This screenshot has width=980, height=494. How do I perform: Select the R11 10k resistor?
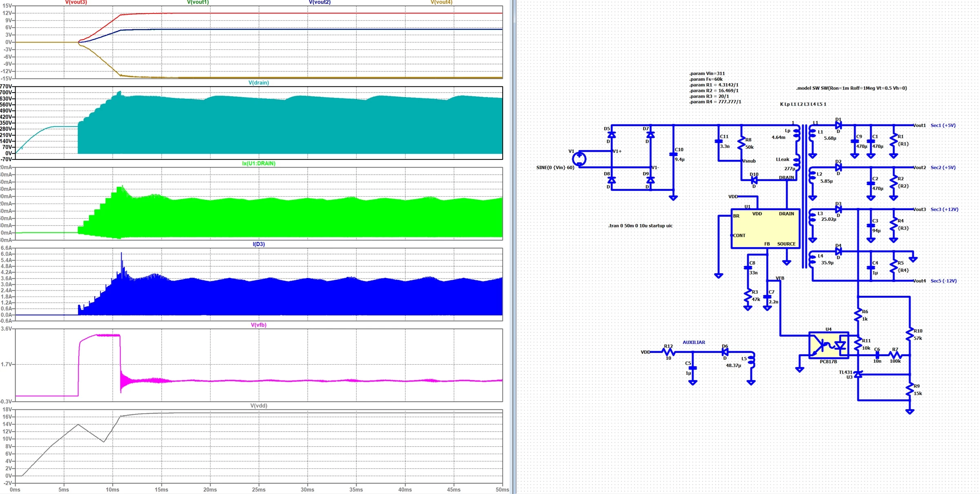(858, 344)
